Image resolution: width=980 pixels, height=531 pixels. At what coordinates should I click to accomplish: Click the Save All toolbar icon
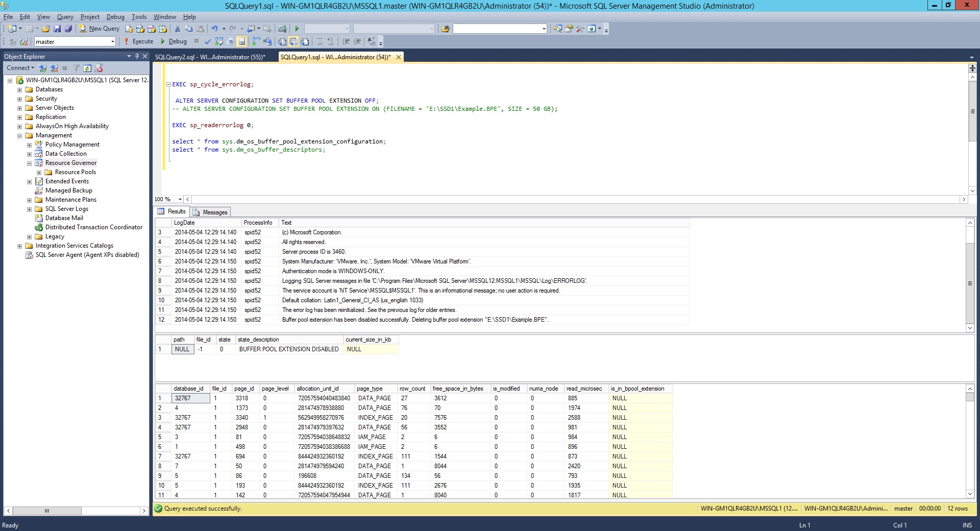click(x=68, y=29)
